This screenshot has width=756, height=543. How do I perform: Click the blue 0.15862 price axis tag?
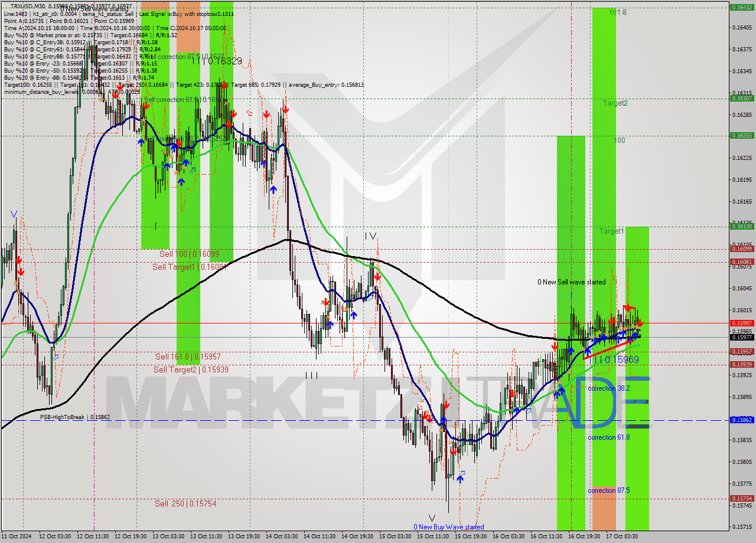(x=742, y=420)
